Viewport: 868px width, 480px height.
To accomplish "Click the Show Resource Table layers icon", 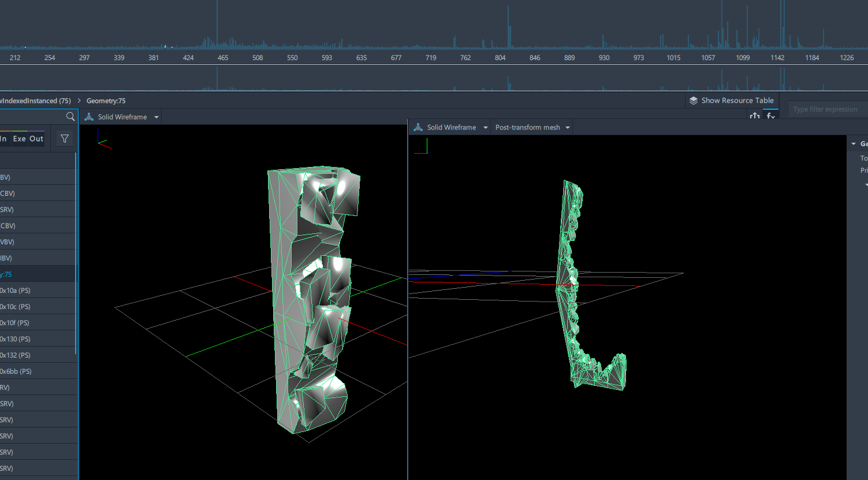I will click(694, 101).
